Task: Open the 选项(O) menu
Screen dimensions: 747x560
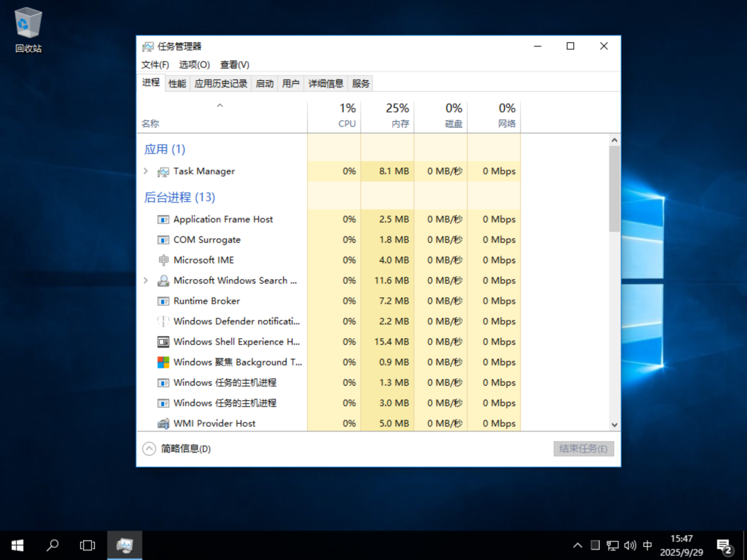Action: tap(194, 65)
